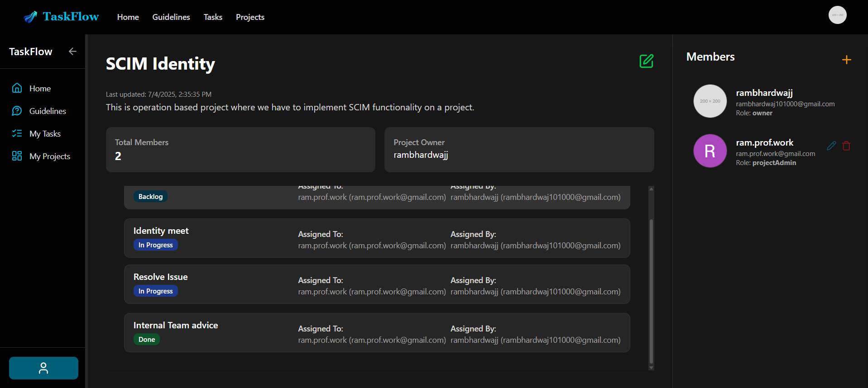Click the purple R avatar of ram.prof.work
This screenshot has width=868, height=388.
[710, 151]
